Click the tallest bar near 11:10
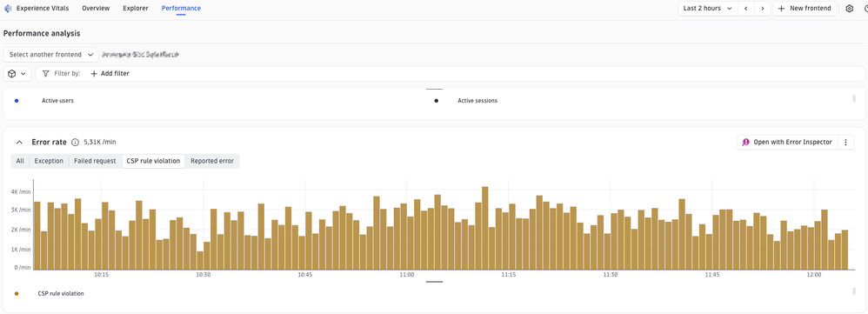The width and height of the screenshot is (868, 314). (485, 228)
